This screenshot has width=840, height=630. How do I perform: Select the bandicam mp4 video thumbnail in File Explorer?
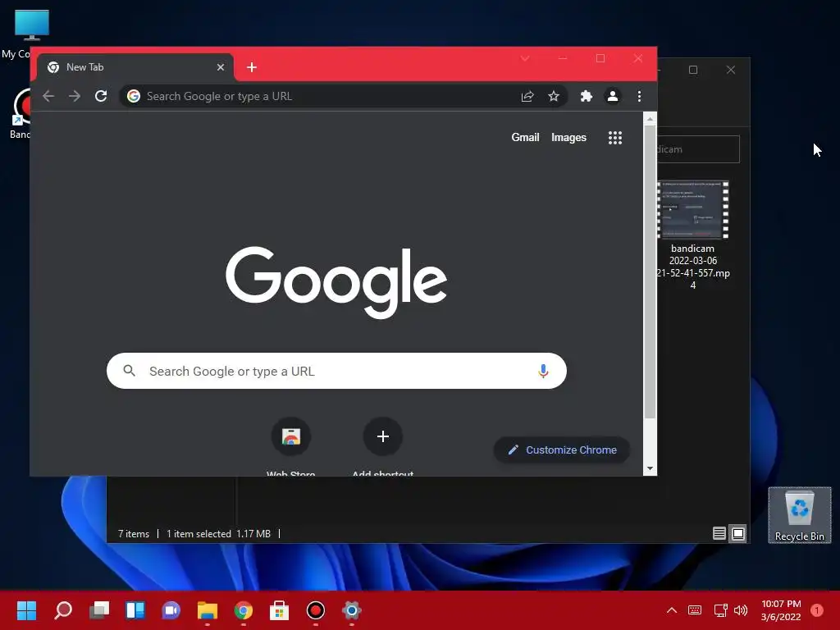693,209
